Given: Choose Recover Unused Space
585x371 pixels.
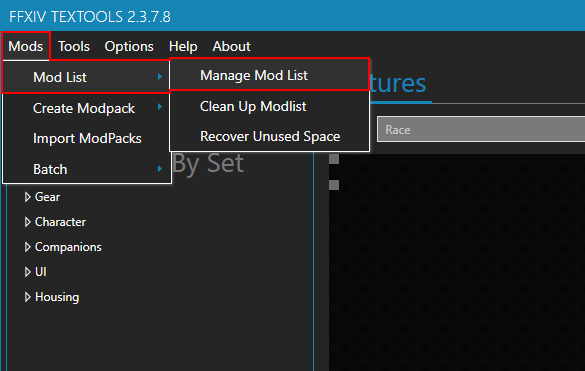Looking at the screenshot, I should 269,136.
